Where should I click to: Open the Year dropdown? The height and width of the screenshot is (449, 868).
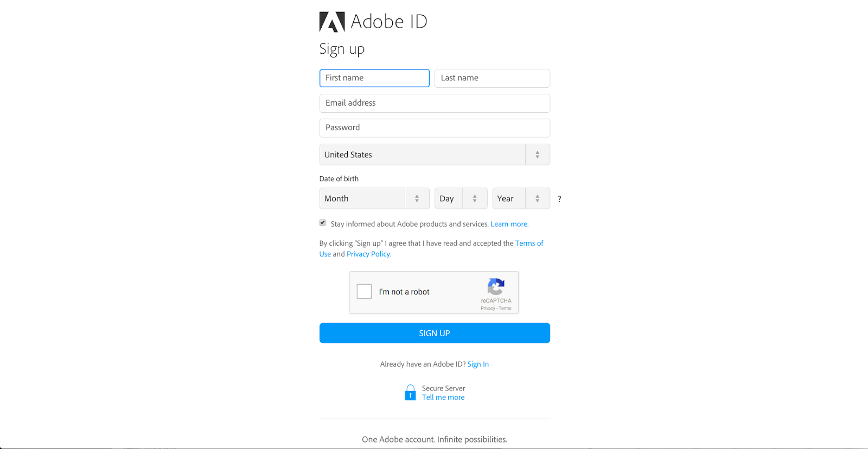click(521, 198)
